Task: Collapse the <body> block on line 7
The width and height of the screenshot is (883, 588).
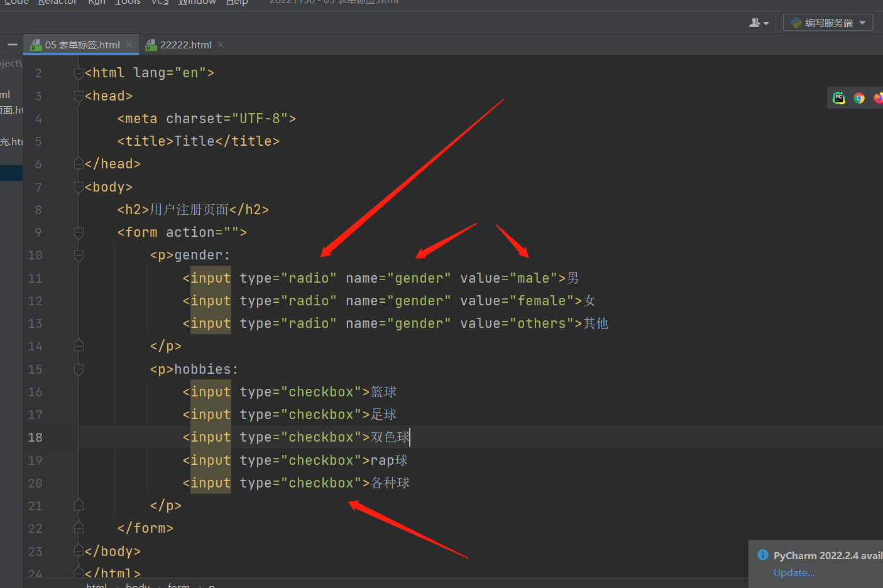Action: point(79,187)
